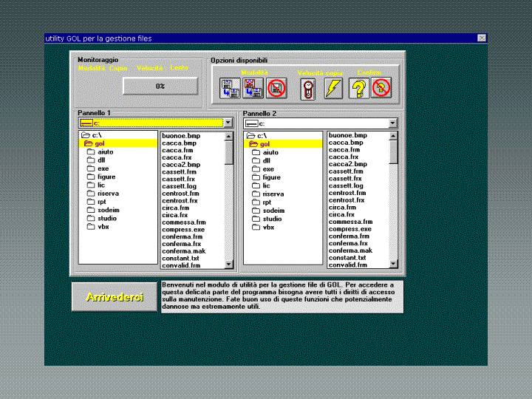Select cassett.log in Pannello 2 file list

click(x=346, y=185)
